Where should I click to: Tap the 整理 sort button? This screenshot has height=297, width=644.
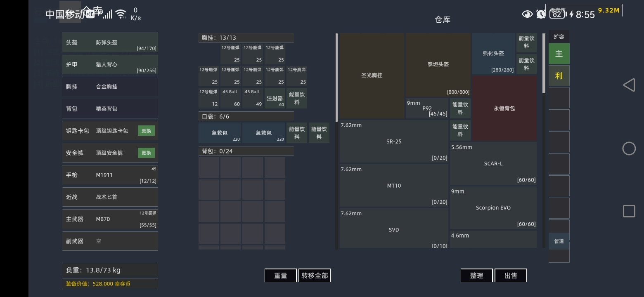[477, 276]
